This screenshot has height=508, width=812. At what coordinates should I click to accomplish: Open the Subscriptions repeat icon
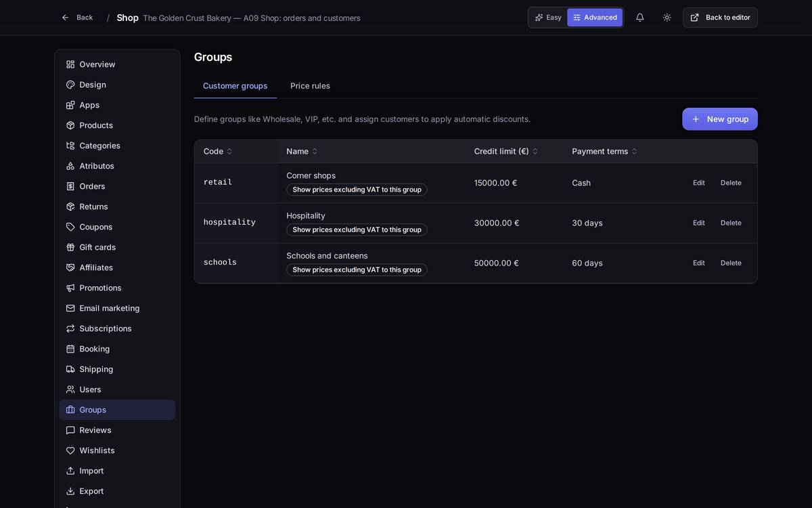click(70, 329)
